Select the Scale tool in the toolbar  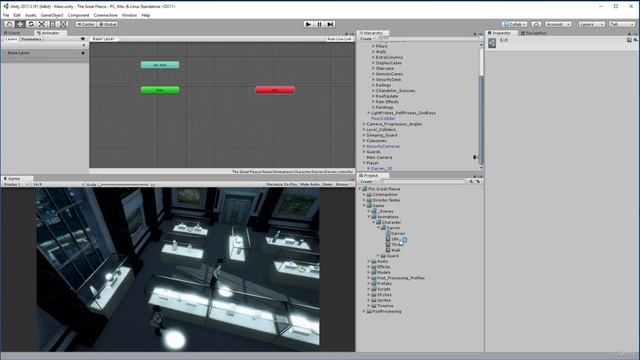(x=42, y=24)
